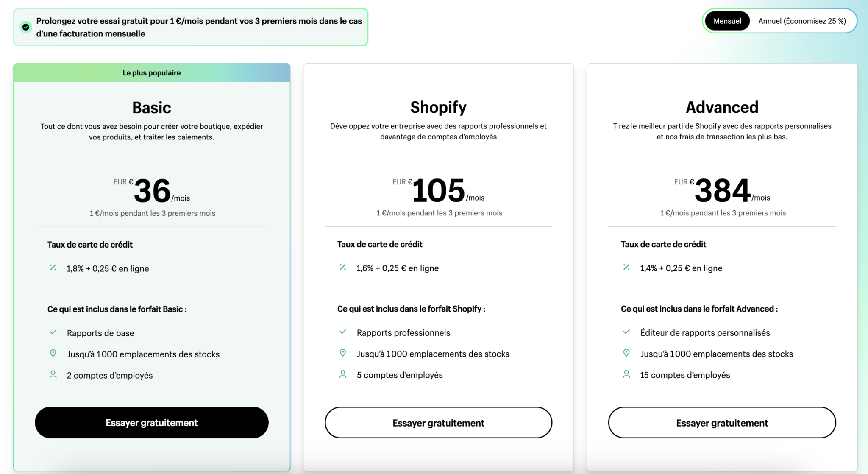Click Essayer gratuitement on the Shopify plan
Image resolution: width=868 pixels, height=474 pixels.
438,423
